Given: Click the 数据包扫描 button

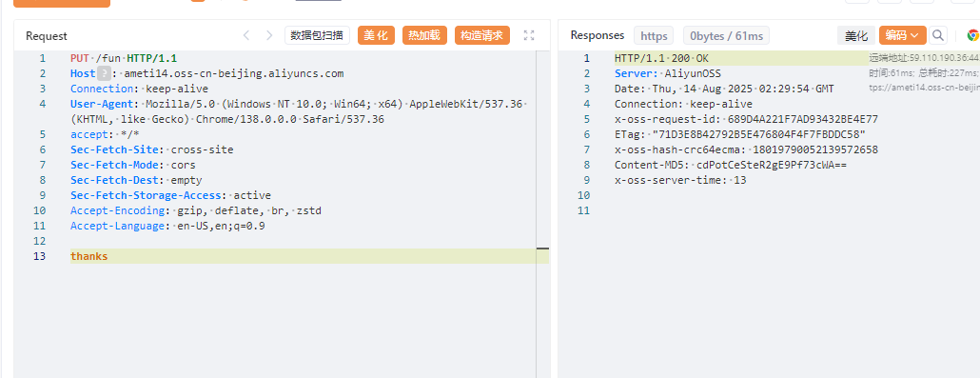Looking at the screenshot, I should click(317, 35).
